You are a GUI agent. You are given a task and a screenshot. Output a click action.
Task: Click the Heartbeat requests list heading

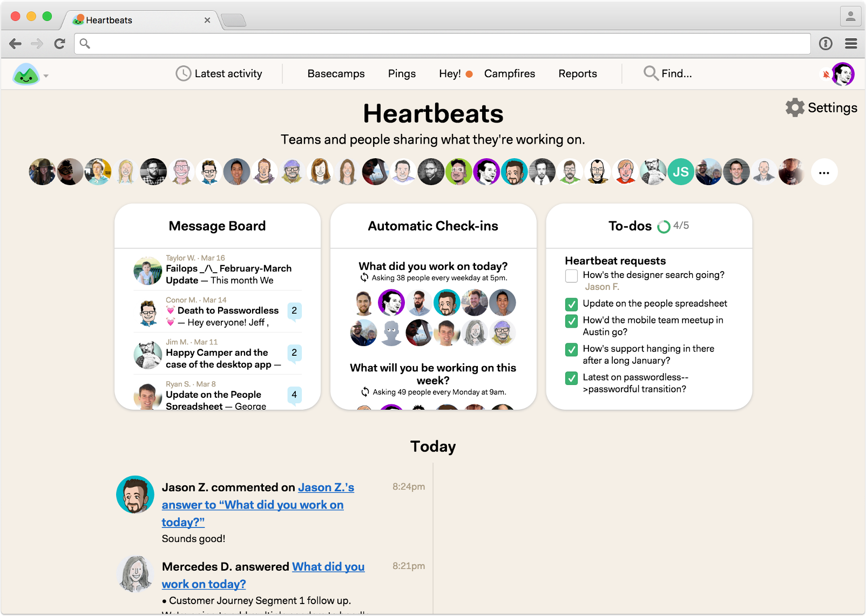click(615, 261)
